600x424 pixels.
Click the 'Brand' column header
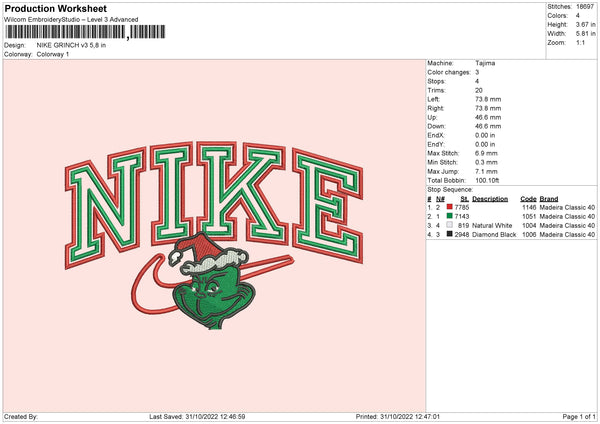point(549,199)
